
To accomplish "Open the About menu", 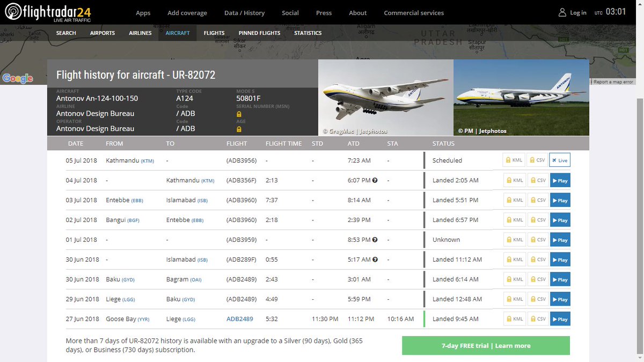I will tap(358, 13).
